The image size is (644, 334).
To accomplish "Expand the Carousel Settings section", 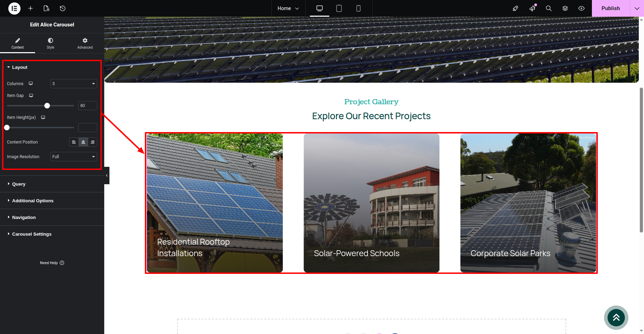I will [x=32, y=234].
